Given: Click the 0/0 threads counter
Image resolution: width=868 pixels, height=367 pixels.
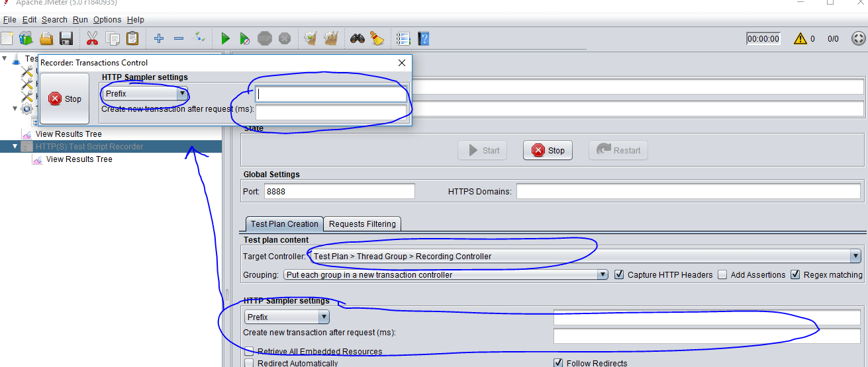Looking at the screenshot, I should [x=833, y=38].
